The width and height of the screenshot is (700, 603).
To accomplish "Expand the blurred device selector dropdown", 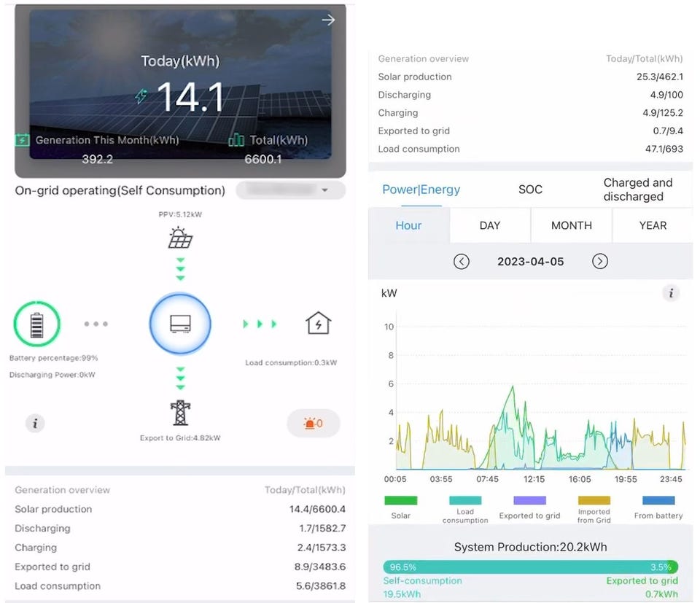I will (x=291, y=190).
